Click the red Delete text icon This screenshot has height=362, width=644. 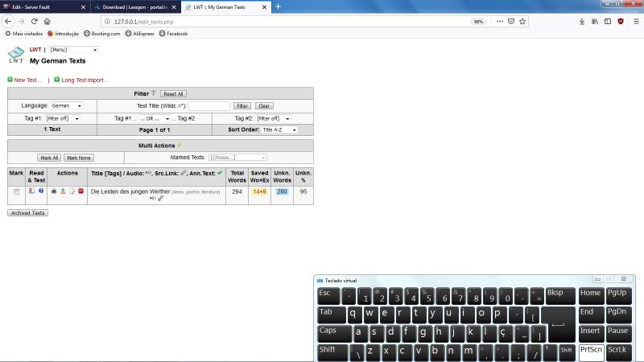[x=81, y=191]
